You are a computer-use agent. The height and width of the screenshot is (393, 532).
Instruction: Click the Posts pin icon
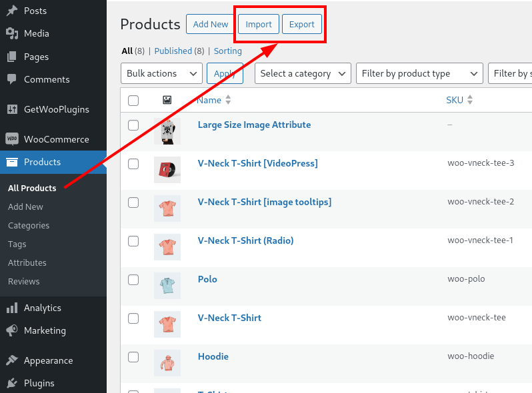point(12,11)
